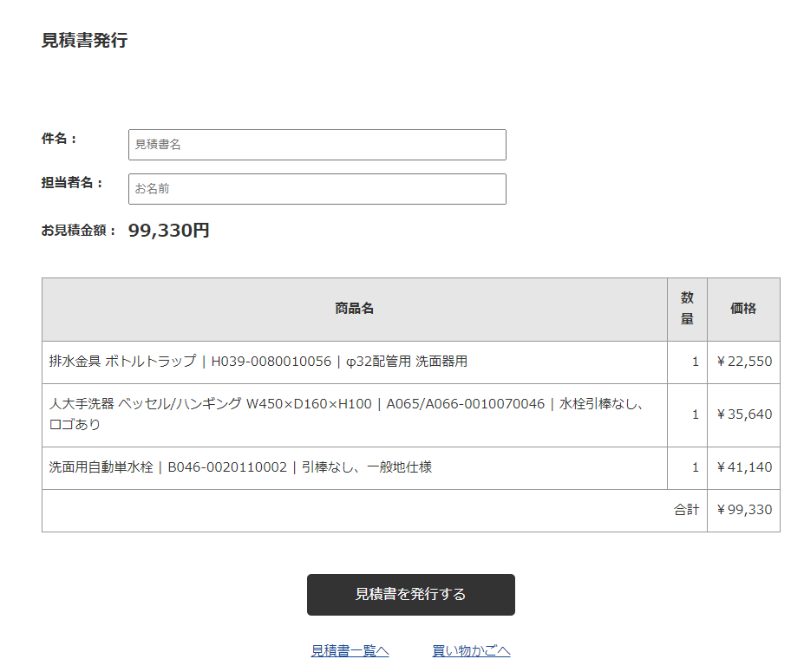This screenshot has height=672, width=804.
Task: Click the 99,330円 estimated amount text
Action: [x=167, y=230]
